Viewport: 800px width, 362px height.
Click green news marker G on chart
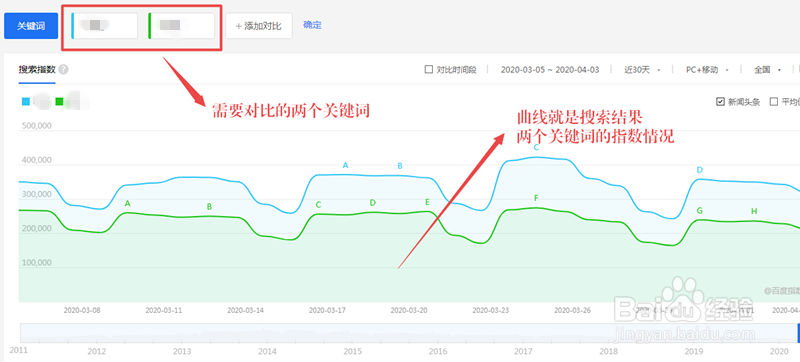coord(699,211)
